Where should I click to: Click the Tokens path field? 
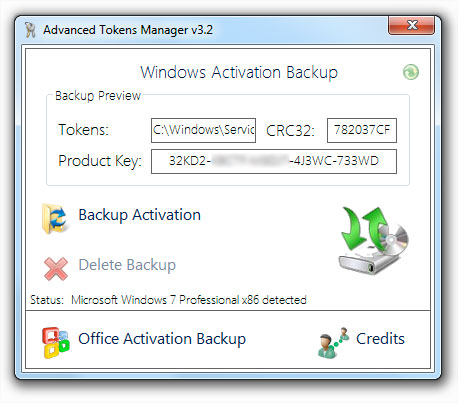pyautogui.click(x=203, y=130)
